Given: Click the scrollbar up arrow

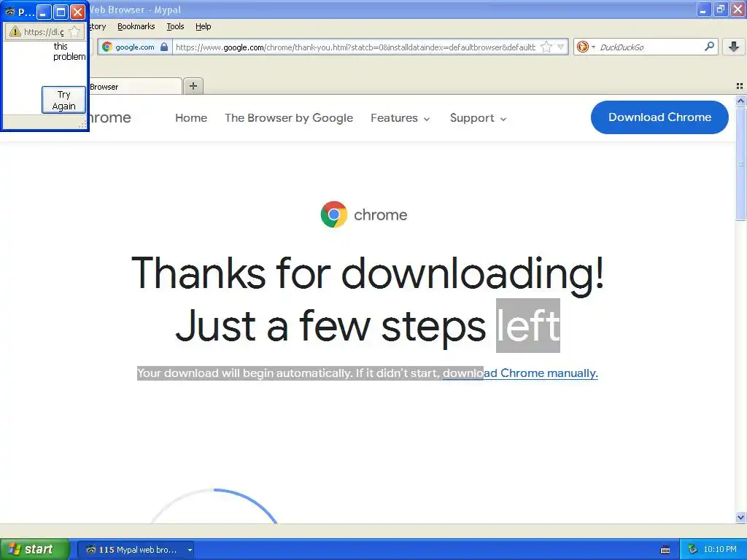Looking at the screenshot, I should click(x=740, y=101).
